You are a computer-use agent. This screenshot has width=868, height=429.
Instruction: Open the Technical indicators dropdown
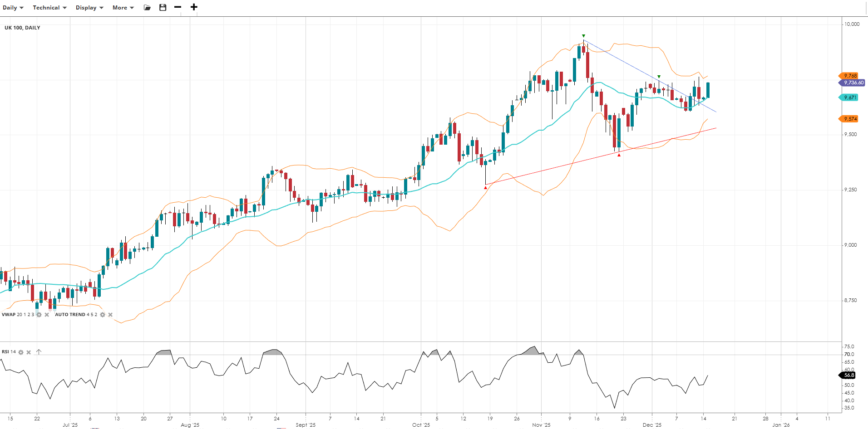[x=49, y=8]
